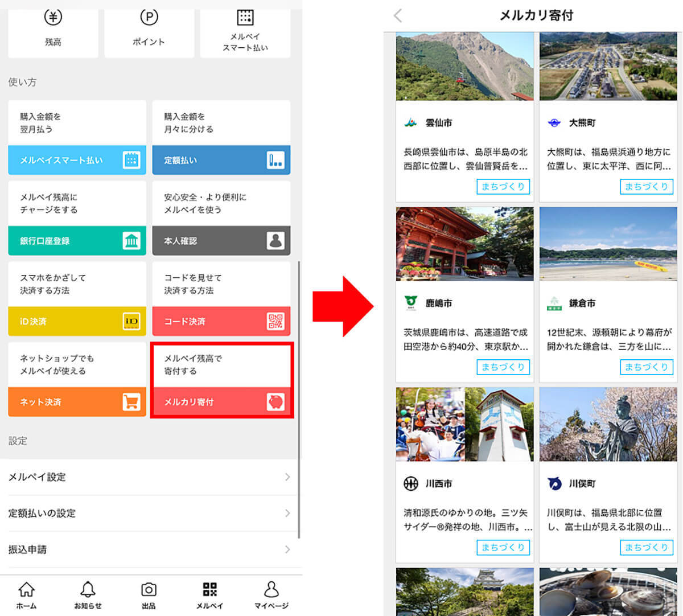Select the ポイント card label
The width and height of the screenshot is (683, 616).
[x=149, y=42]
